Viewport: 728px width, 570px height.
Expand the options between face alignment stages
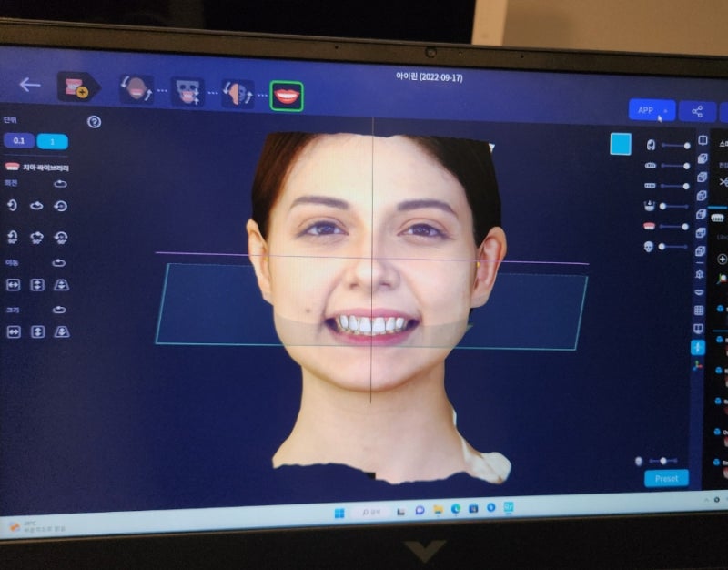[161, 91]
